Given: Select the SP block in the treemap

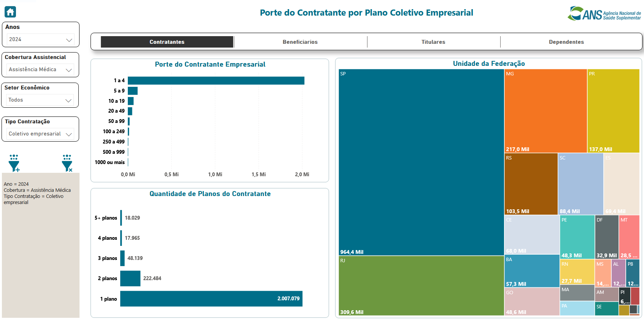Looking at the screenshot, I should tap(421, 162).
